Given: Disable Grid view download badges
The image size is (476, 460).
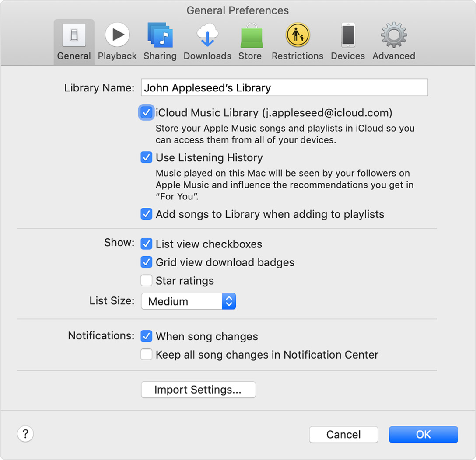Looking at the screenshot, I should pyautogui.click(x=147, y=262).
